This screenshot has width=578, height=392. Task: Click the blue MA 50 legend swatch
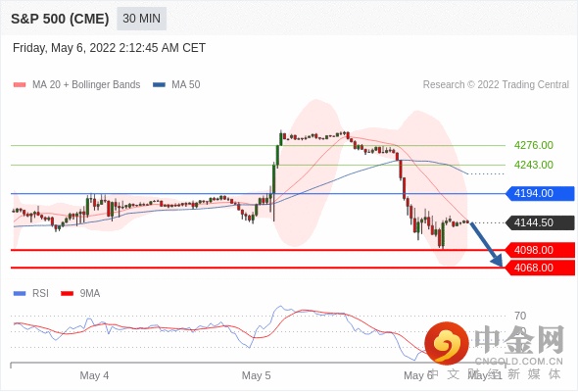point(159,85)
